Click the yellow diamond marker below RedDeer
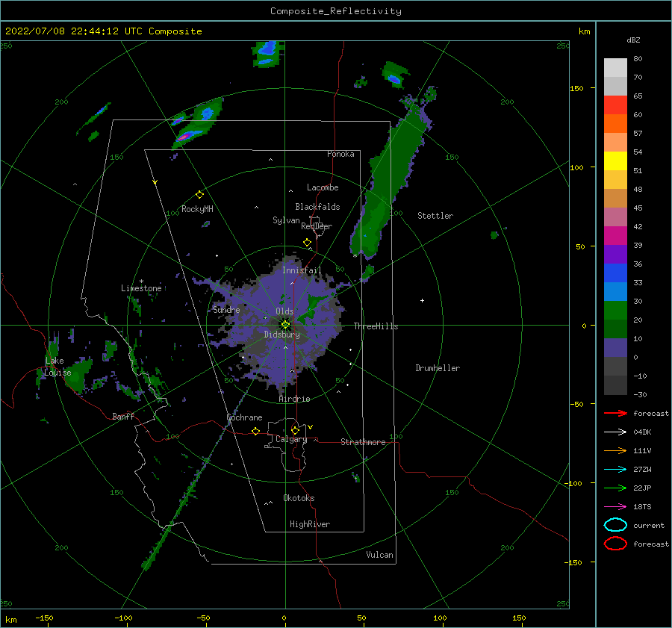This screenshot has height=628, width=672. coord(307,242)
